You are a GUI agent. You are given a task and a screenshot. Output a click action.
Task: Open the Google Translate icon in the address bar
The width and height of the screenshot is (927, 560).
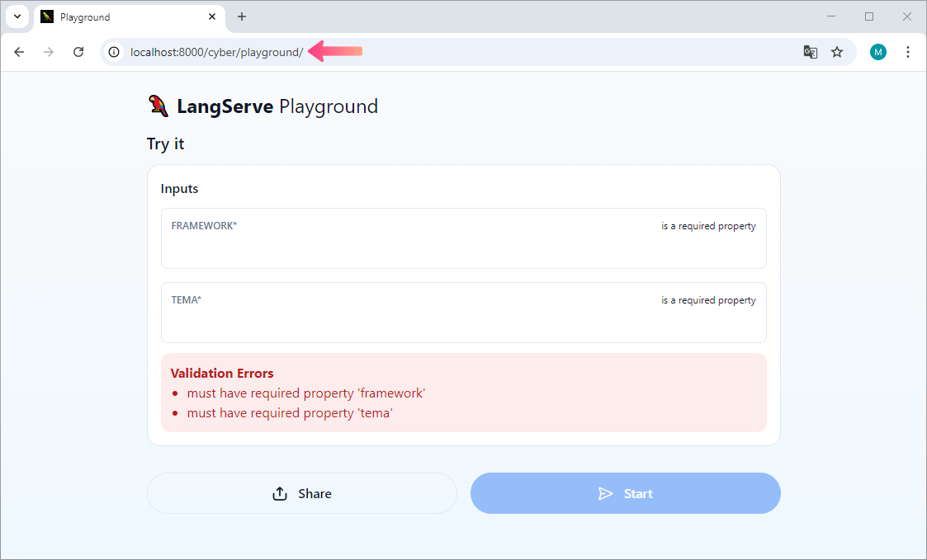[x=810, y=52]
